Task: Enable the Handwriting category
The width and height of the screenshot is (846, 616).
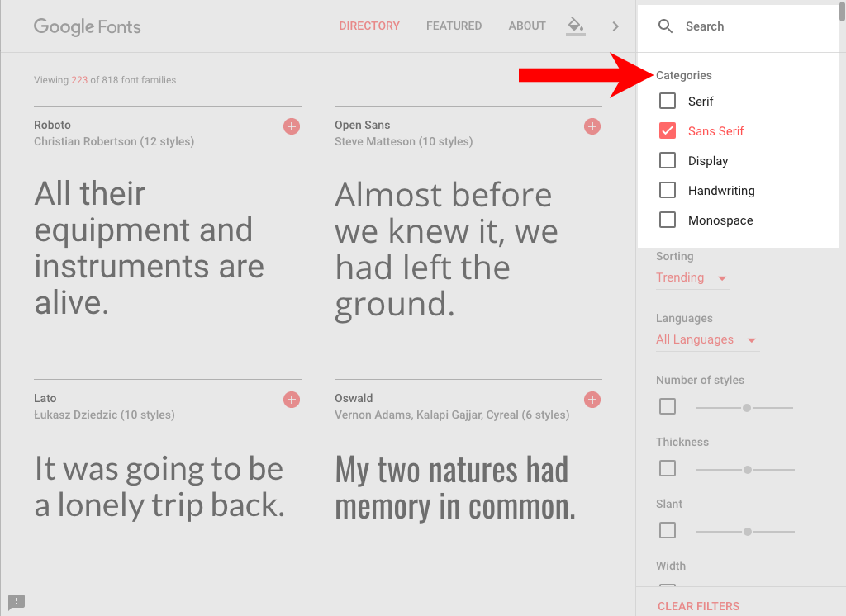Action: click(x=668, y=190)
